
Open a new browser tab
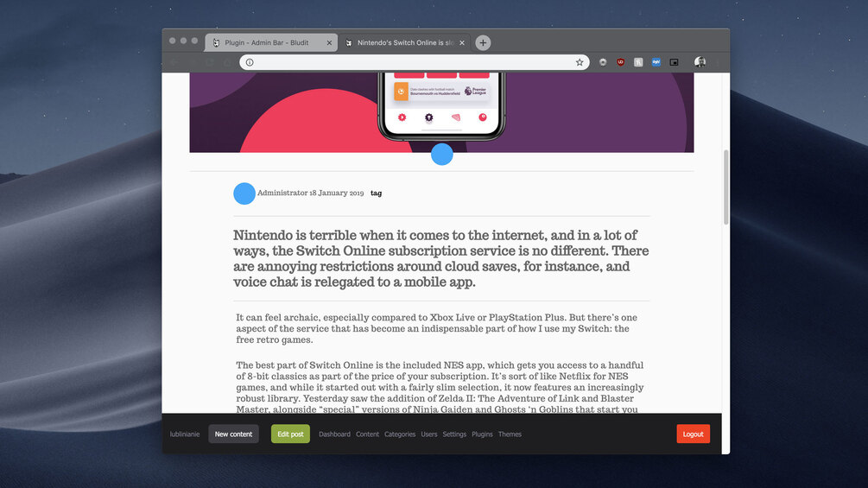tap(483, 42)
